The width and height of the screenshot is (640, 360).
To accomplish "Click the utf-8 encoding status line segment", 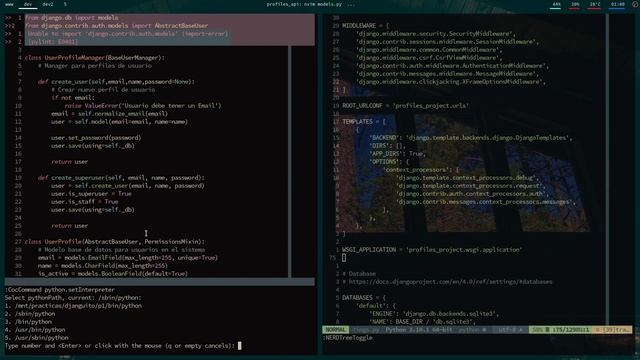I will coord(507,330).
